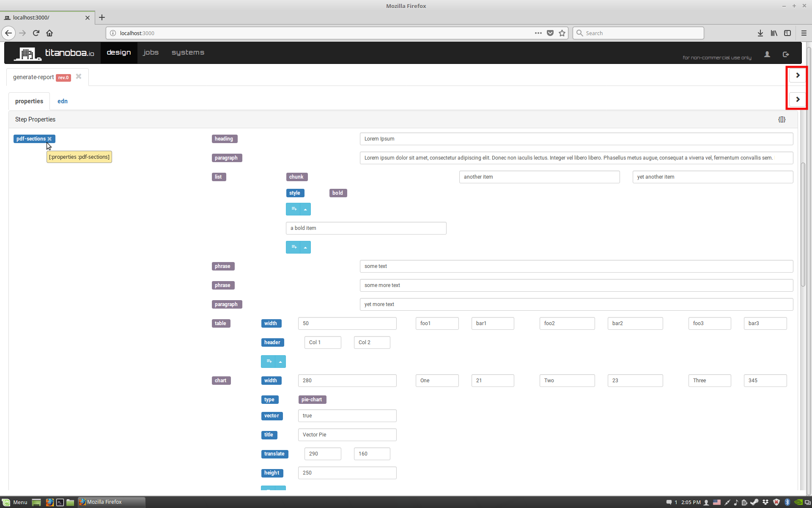
Task: Expand the lower right chevron panel
Action: pos(798,99)
